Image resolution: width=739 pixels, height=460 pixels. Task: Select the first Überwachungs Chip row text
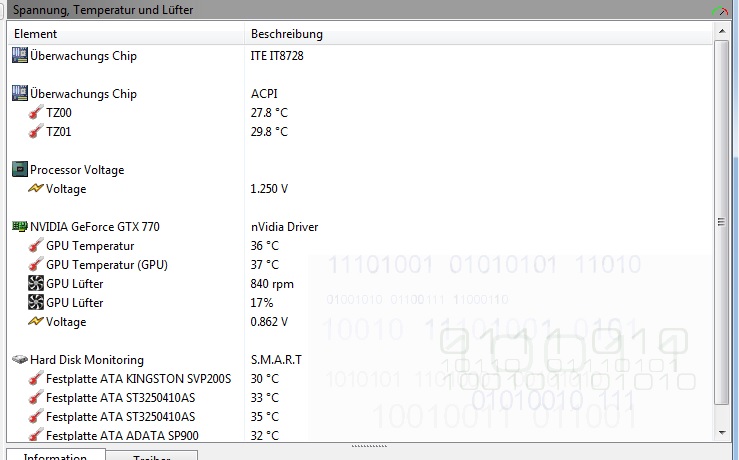pyautogui.click(x=83, y=56)
